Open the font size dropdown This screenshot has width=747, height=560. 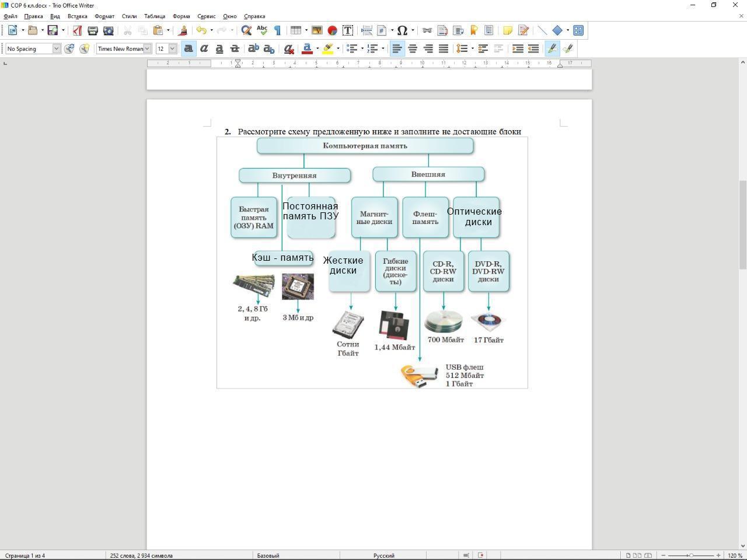click(173, 48)
